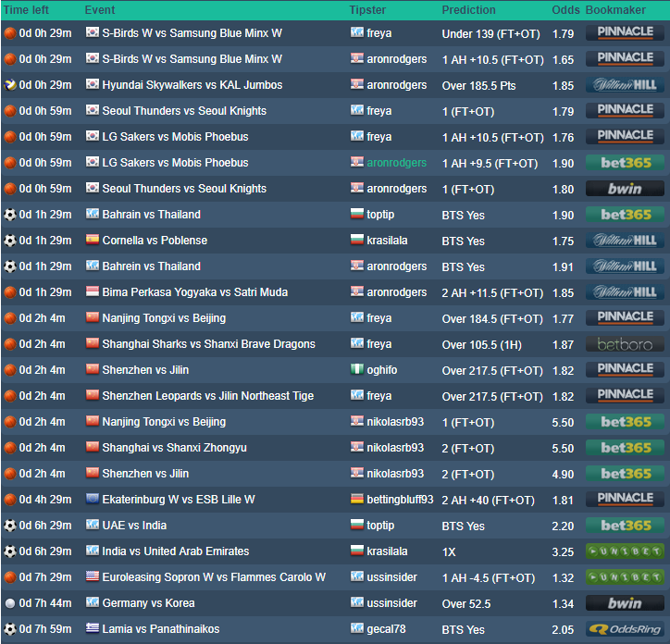Image resolution: width=670 pixels, height=644 pixels.
Task: Sort table by Odds column header
Action: pos(565,10)
